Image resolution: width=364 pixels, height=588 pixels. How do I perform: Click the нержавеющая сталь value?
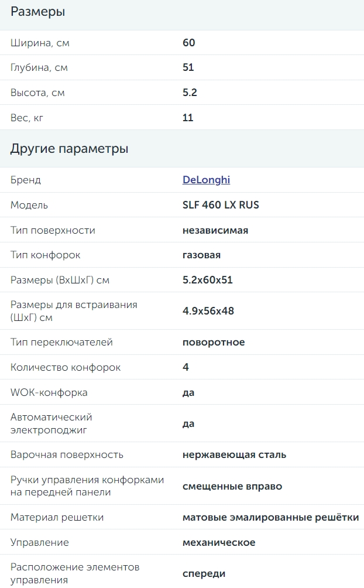[234, 455]
